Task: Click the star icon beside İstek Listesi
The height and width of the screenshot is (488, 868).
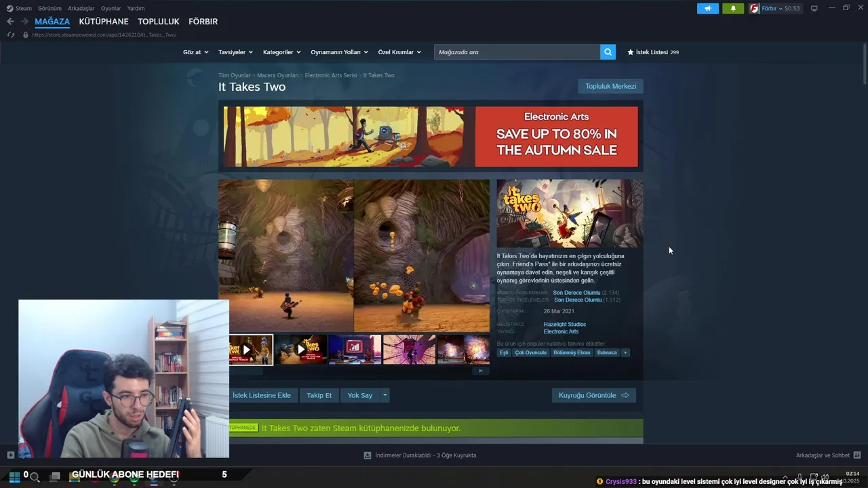Action: pyautogui.click(x=631, y=52)
